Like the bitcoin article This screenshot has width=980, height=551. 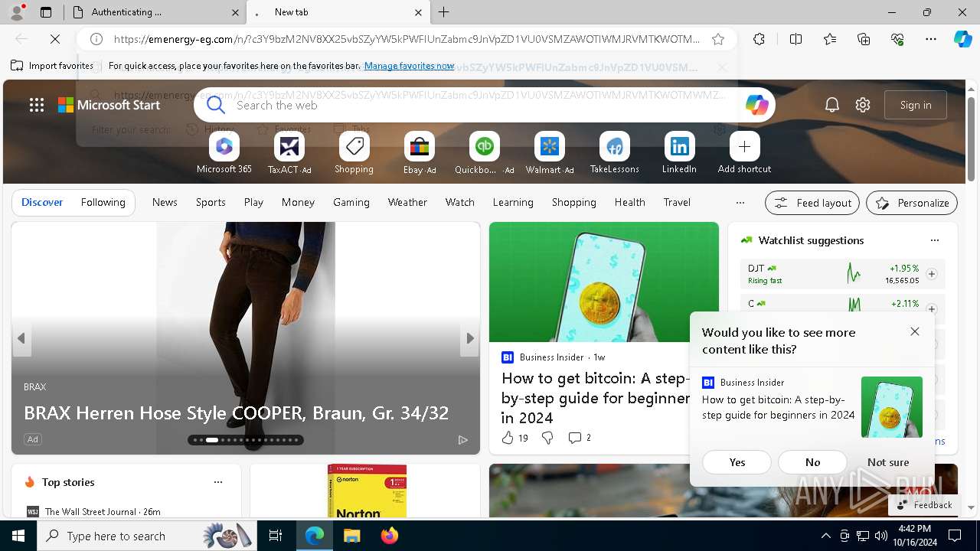tap(508, 438)
